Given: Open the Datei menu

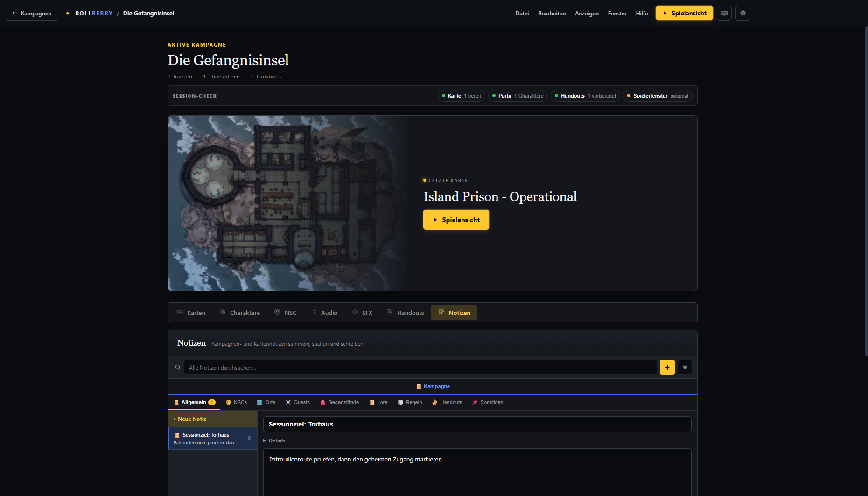Looking at the screenshot, I should tap(522, 13).
